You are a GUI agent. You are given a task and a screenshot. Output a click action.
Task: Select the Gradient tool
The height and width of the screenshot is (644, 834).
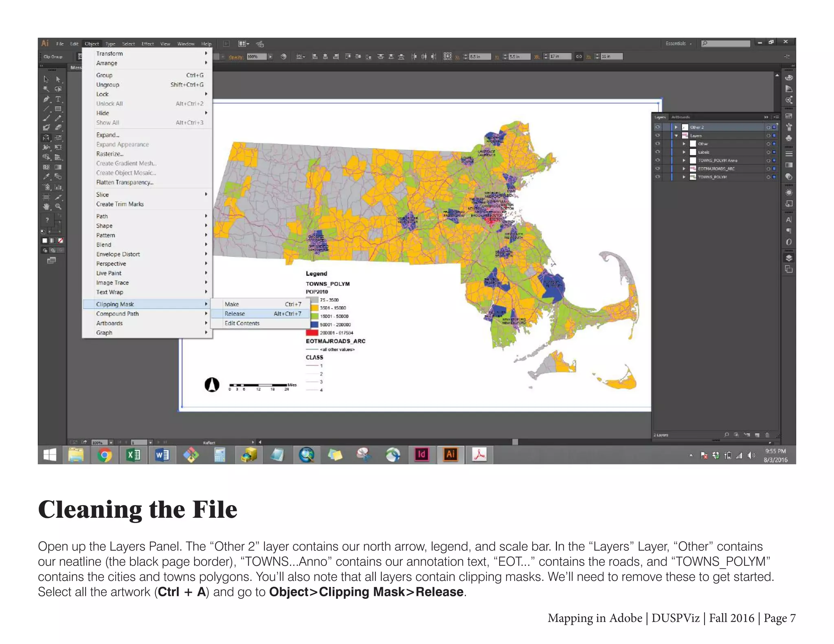pos(58,167)
